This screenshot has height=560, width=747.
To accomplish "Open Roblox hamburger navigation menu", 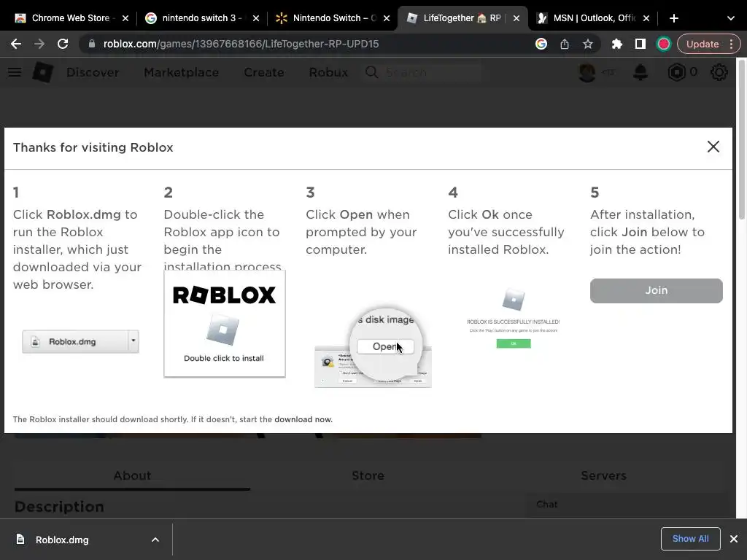I will 15,72.
